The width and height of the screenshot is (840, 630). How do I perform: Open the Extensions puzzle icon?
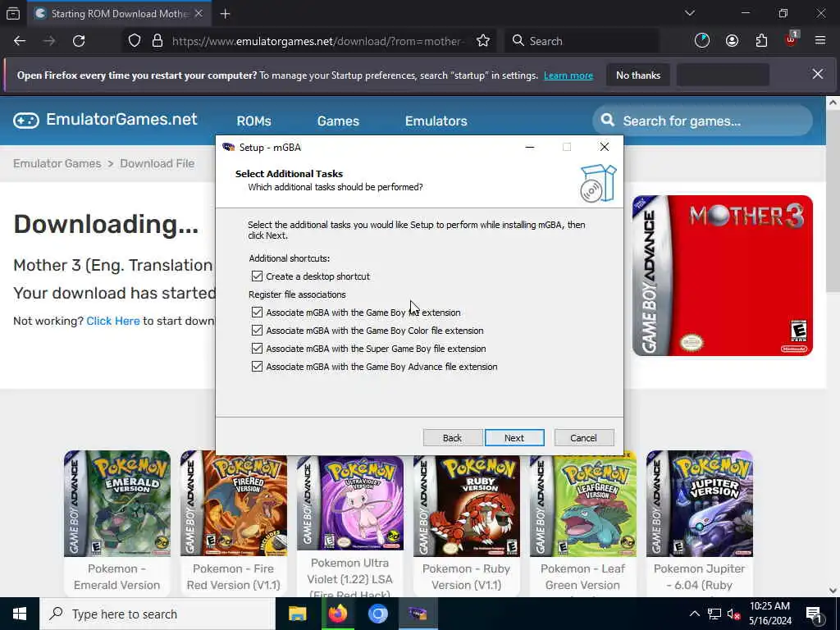coord(761,41)
